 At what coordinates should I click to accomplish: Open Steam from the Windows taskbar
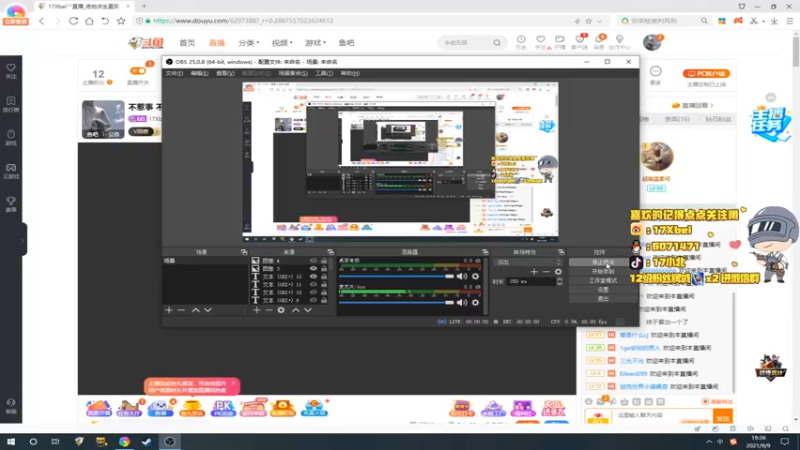point(146,441)
